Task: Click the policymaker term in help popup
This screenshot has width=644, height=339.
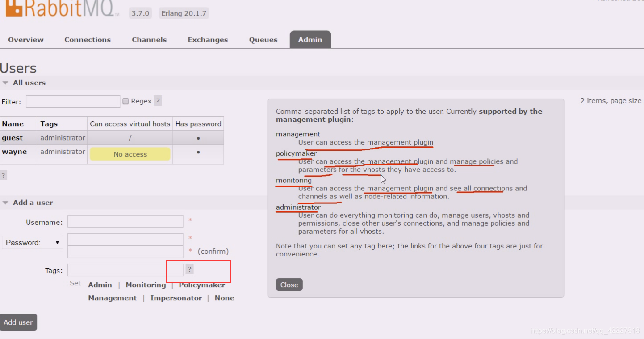Action: tap(296, 153)
